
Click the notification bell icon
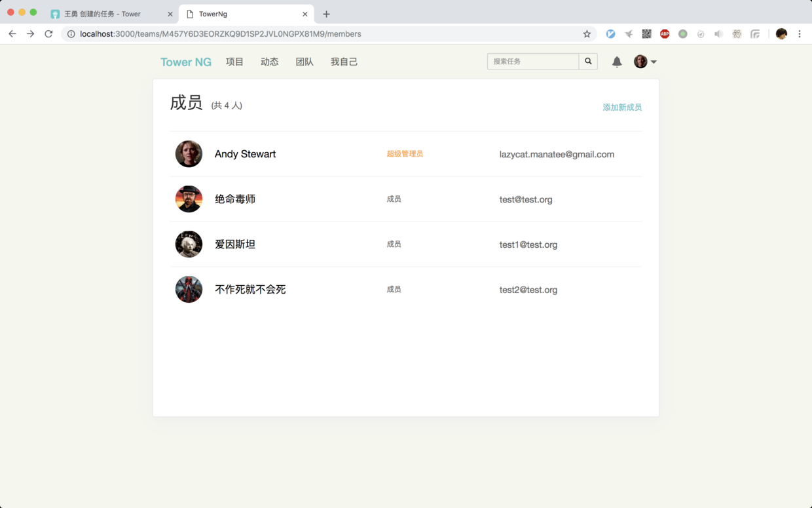[617, 62]
